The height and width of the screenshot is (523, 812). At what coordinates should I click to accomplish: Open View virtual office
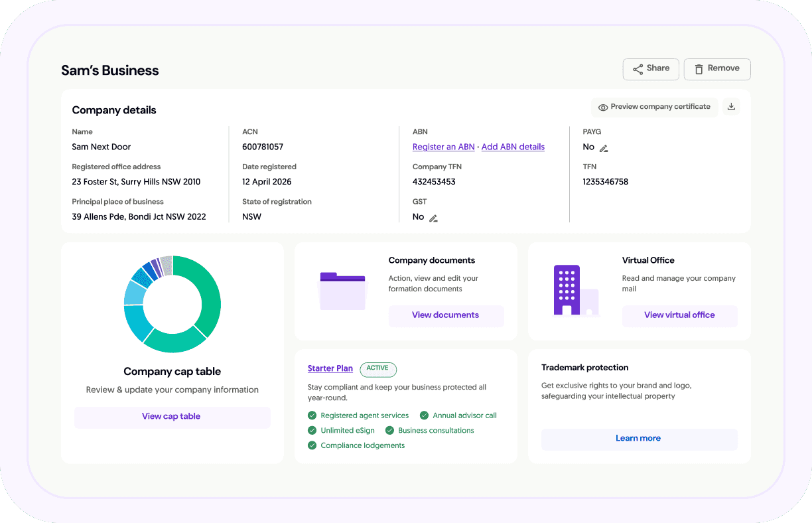(x=679, y=315)
